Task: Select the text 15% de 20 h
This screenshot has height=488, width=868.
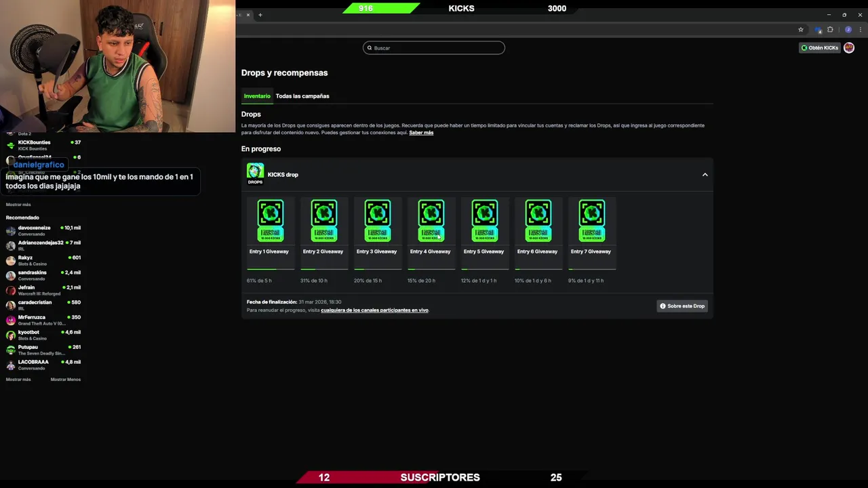Action: pyautogui.click(x=421, y=281)
